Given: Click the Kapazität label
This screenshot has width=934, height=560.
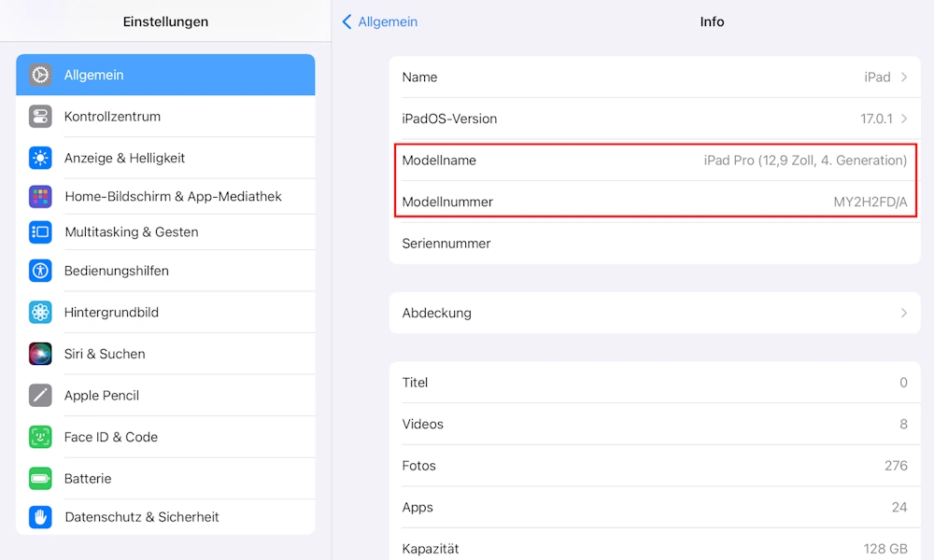Looking at the screenshot, I should pos(431,549).
